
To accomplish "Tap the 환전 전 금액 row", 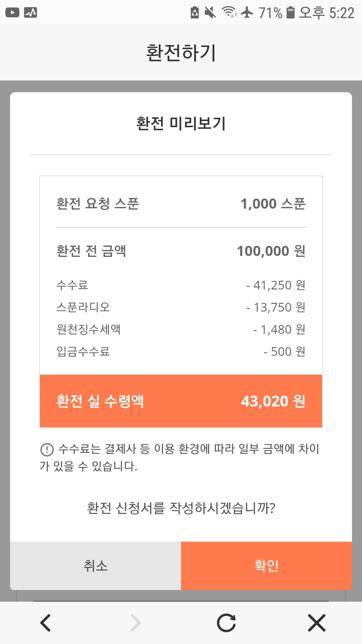I will click(x=181, y=251).
